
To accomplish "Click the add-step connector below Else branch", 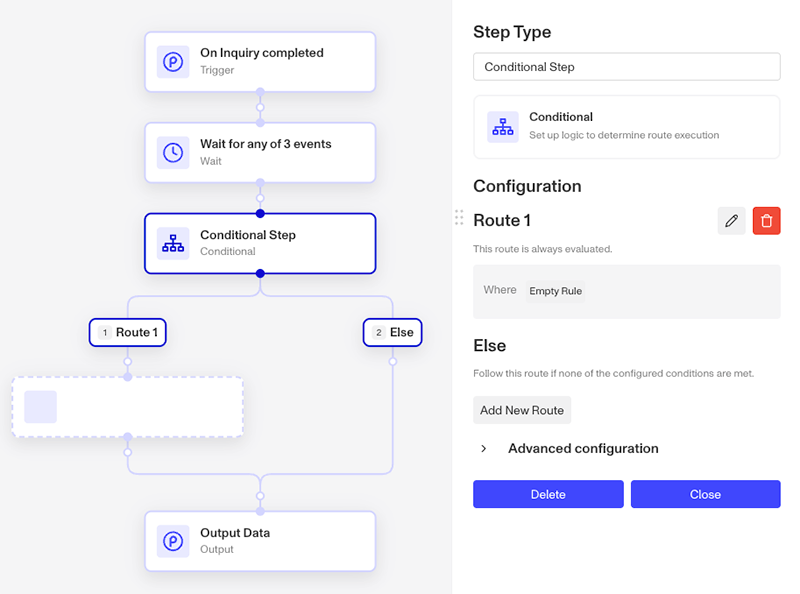I will click(392, 362).
